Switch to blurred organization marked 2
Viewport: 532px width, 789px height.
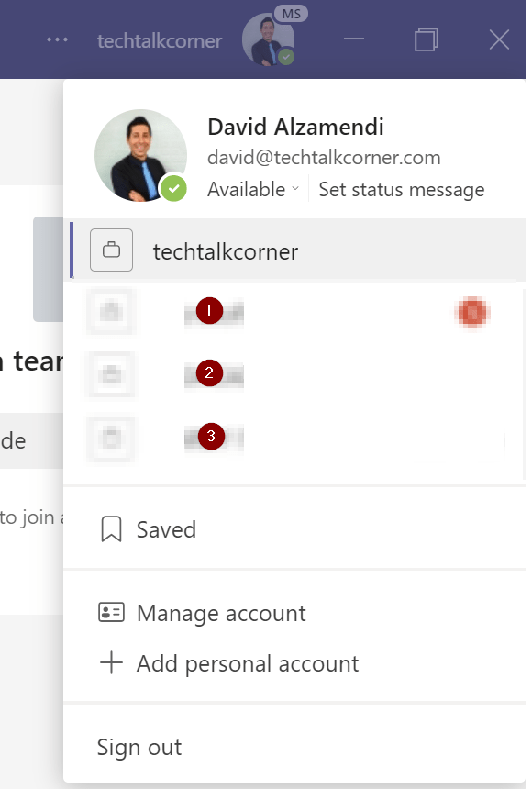[x=295, y=375]
